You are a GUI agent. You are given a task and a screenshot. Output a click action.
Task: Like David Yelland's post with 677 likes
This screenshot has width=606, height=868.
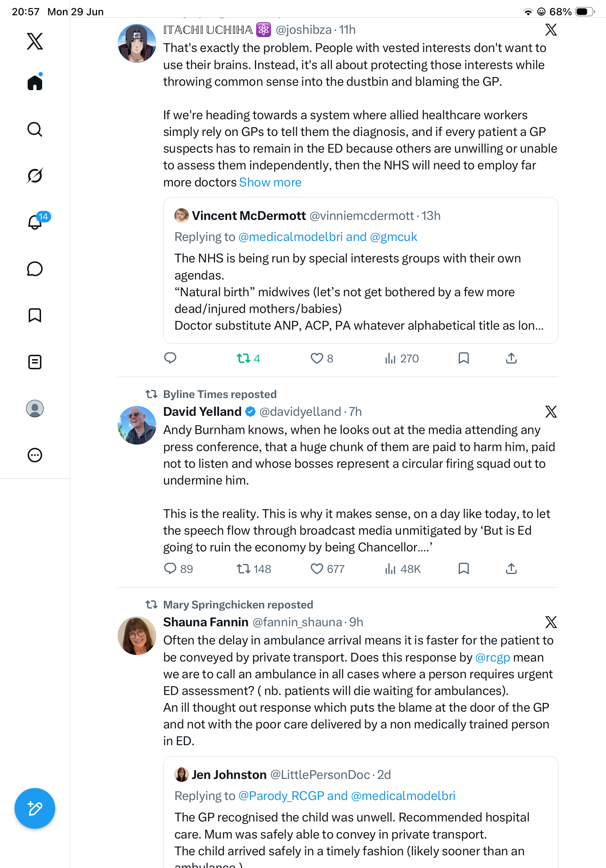click(316, 568)
